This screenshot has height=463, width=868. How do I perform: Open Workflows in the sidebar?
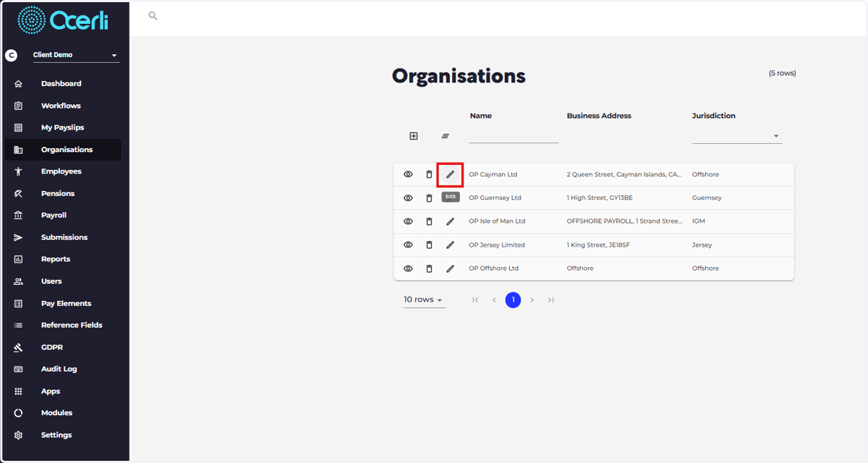[x=61, y=106]
